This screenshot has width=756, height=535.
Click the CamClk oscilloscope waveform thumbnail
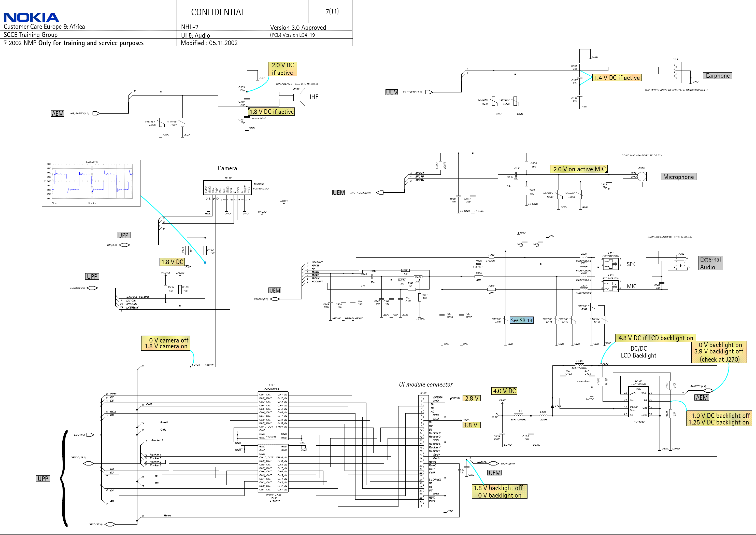tap(91, 184)
